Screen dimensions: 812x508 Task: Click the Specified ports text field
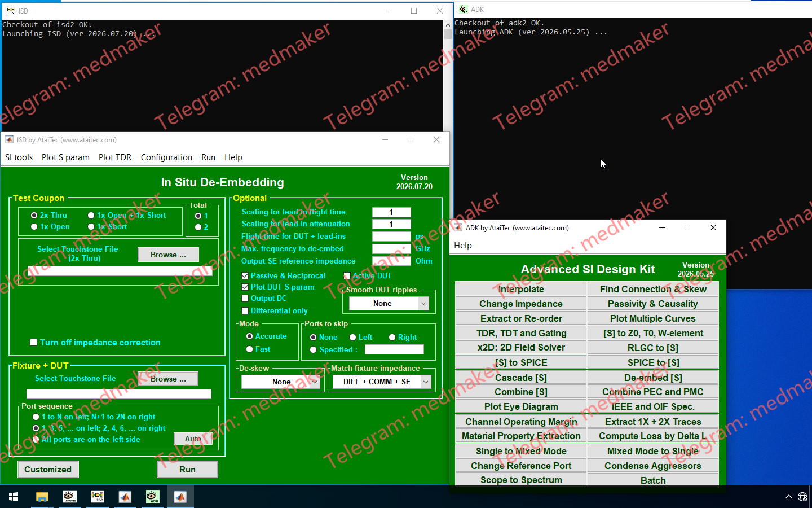click(394, 350)
